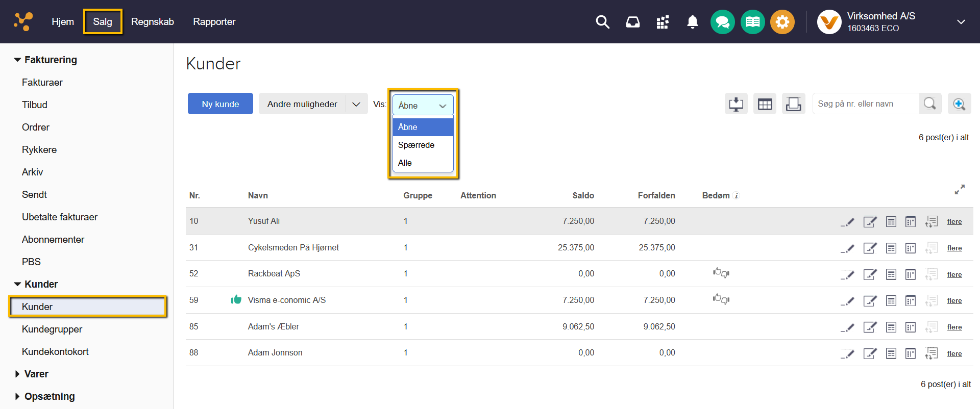Open the Regnskab menu tab

tap(152, 22)
